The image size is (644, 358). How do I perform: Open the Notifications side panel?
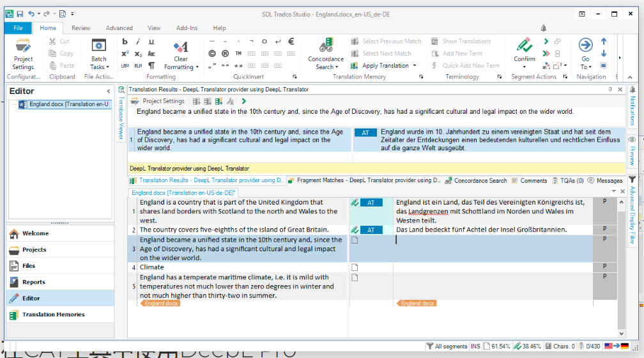tap(632, 106)
